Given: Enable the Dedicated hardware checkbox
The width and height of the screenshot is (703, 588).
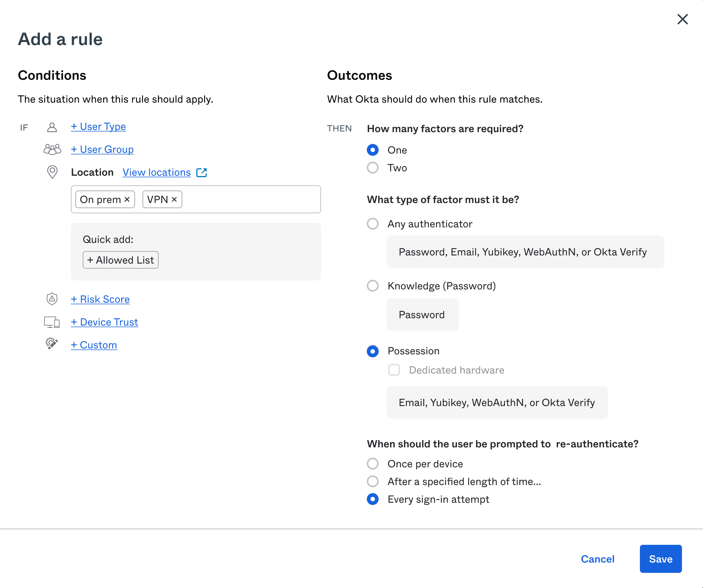Looking at the screenshot, I should (x=394, y=370).
